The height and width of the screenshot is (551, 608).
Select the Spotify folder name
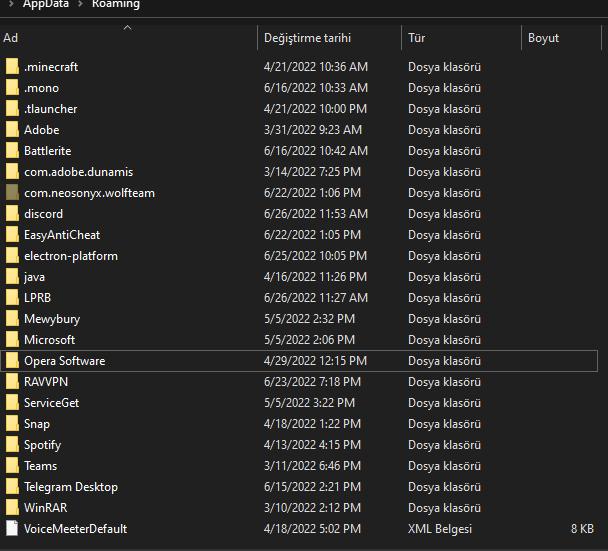[x=43, y=445]
